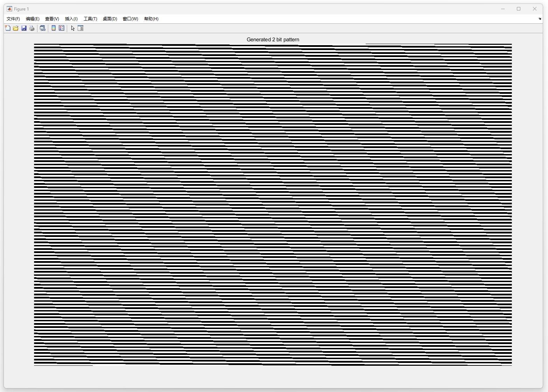The height and width of the screenshot is (392, 548).
Task: Open a file with the folder icon
Action: coord(16,28)
